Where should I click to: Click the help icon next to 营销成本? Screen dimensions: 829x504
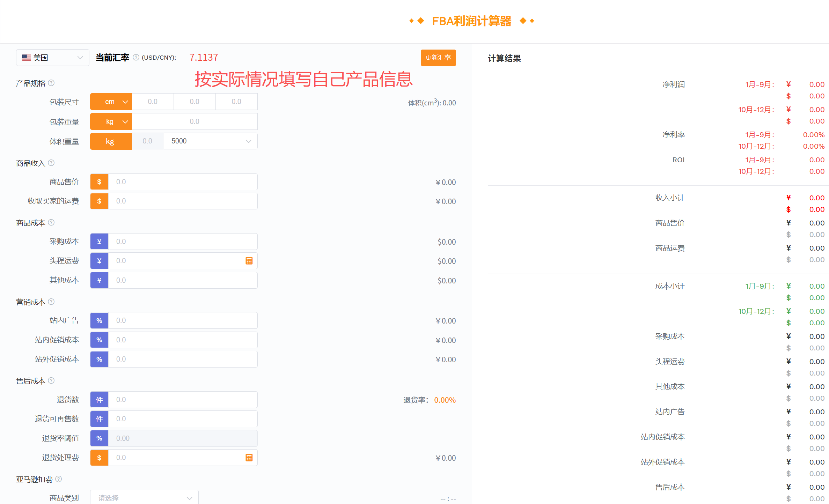(x=51, y=302)
